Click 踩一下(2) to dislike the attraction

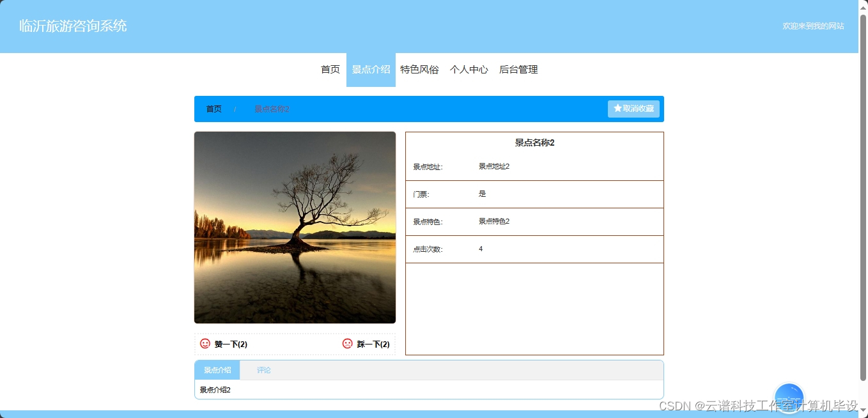[374, 343]
